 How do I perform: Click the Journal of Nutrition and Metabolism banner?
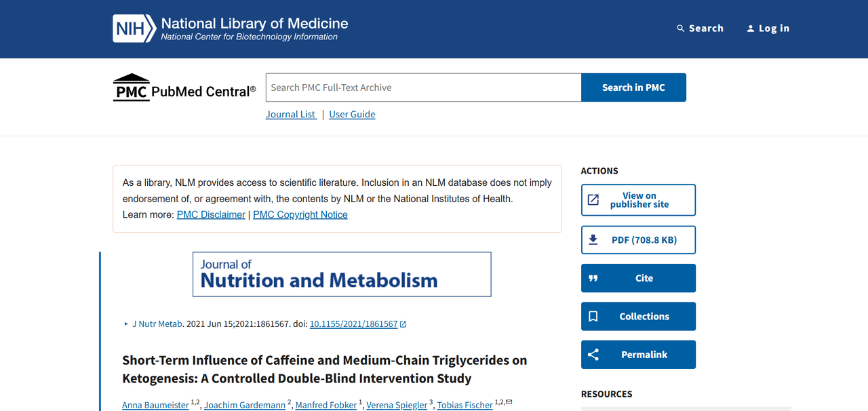point(342,275)
